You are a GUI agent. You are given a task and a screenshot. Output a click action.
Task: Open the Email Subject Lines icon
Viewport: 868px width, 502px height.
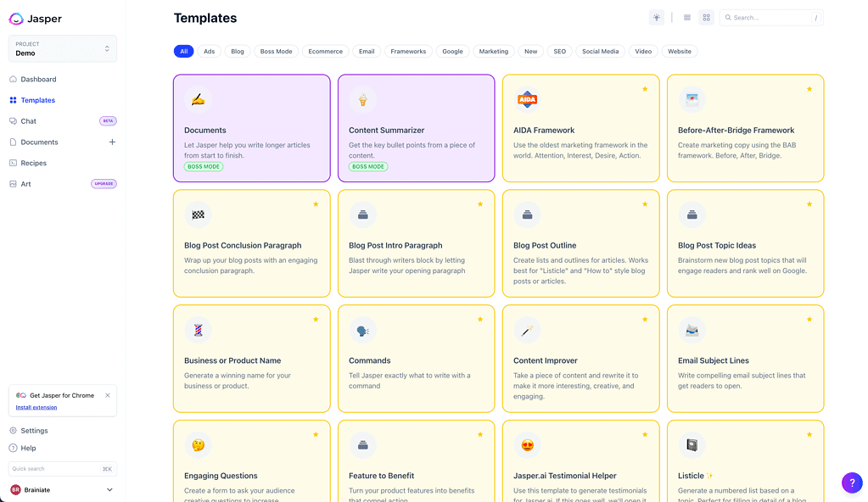pyautogui.click(x=692, y=330)
